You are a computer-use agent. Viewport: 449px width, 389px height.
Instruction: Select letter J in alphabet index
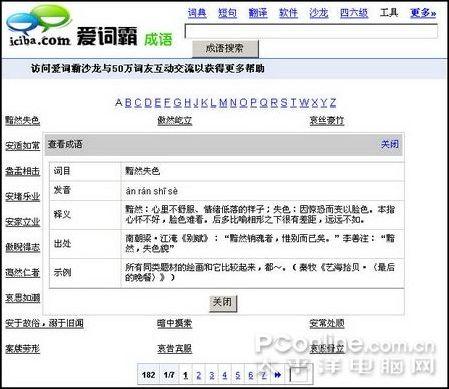(x=196, y=103)
